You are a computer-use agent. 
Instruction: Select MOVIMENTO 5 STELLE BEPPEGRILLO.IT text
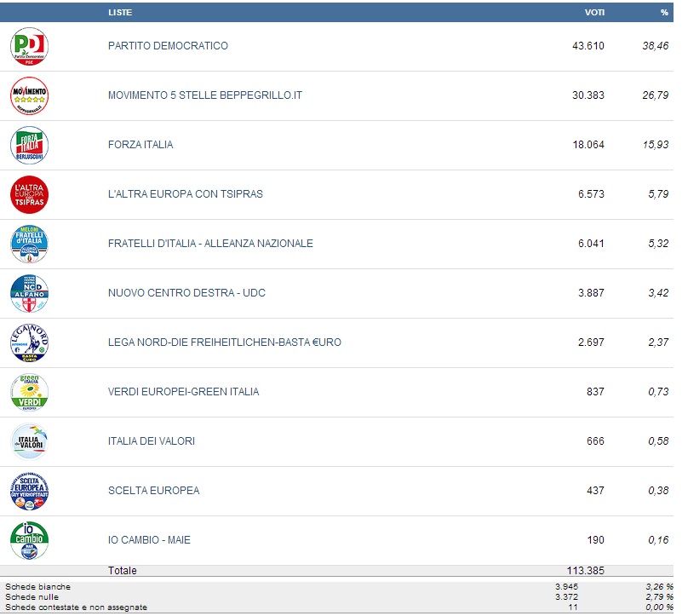204,95
